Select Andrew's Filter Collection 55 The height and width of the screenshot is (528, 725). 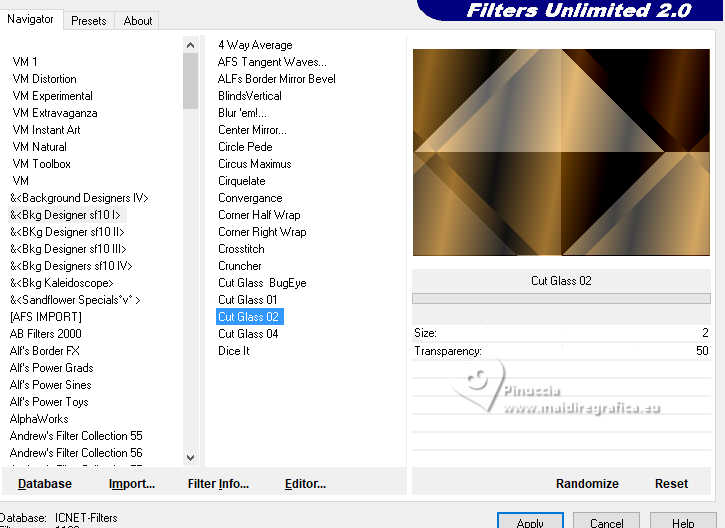76,436
